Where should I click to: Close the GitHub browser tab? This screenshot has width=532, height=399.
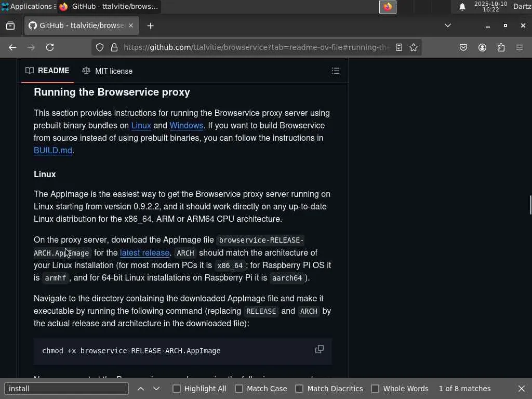131,26
